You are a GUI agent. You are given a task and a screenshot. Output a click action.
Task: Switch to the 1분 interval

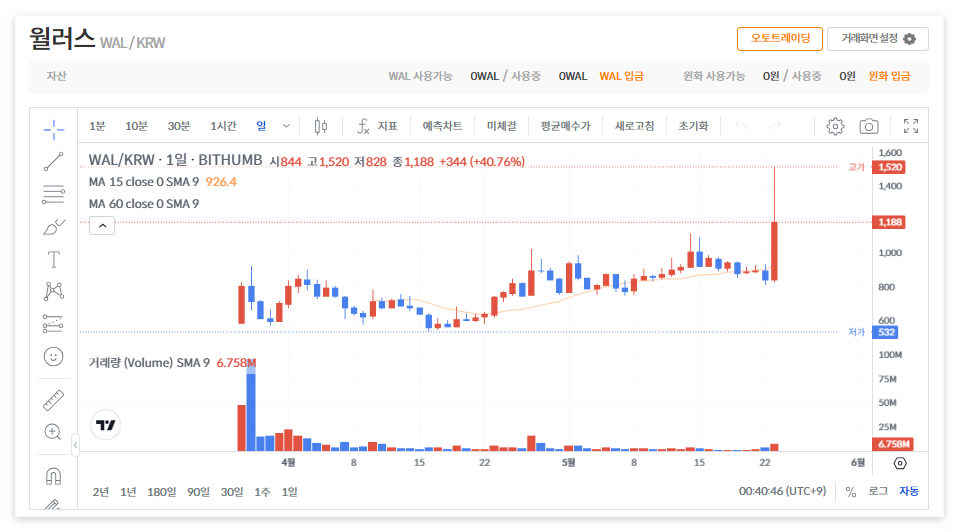97,126
